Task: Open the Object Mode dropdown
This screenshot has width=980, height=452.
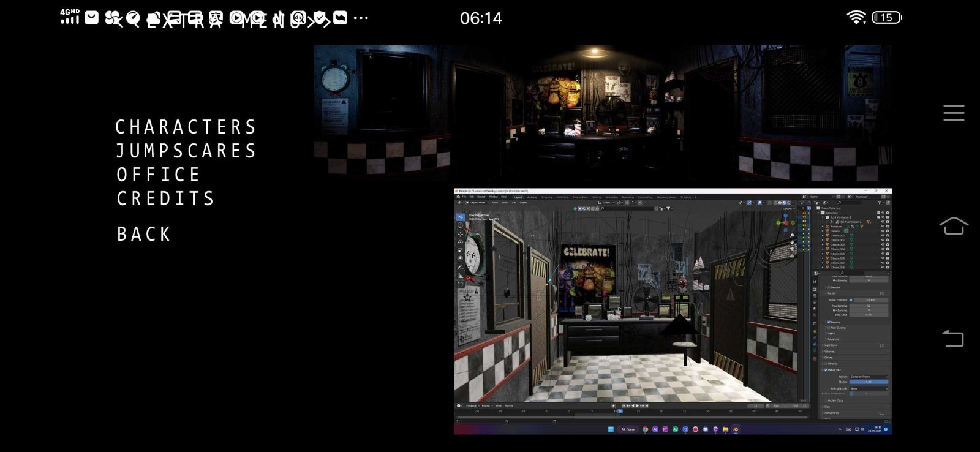Action: click(477, 202)
